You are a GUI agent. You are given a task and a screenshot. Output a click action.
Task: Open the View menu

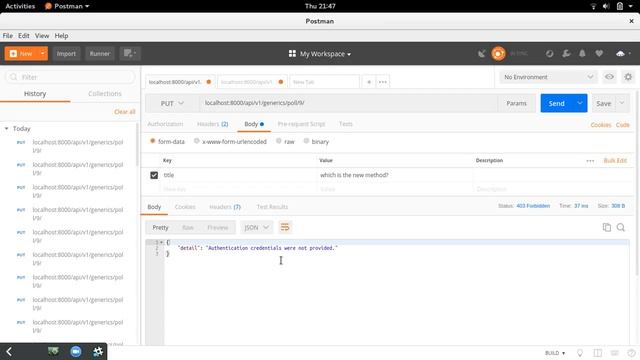coord(42,36)
